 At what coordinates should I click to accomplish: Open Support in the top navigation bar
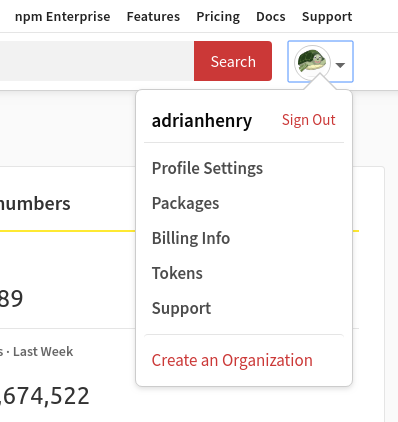point(327,16)
